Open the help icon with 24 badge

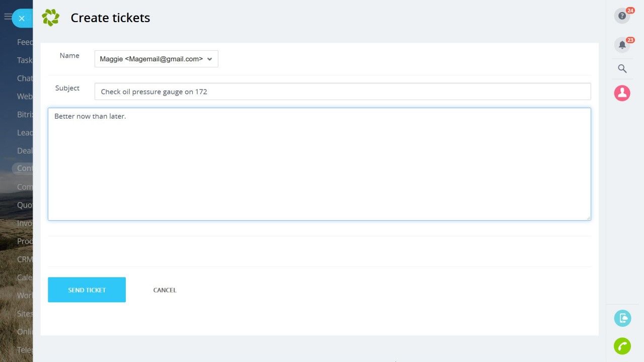click(622, 16)
